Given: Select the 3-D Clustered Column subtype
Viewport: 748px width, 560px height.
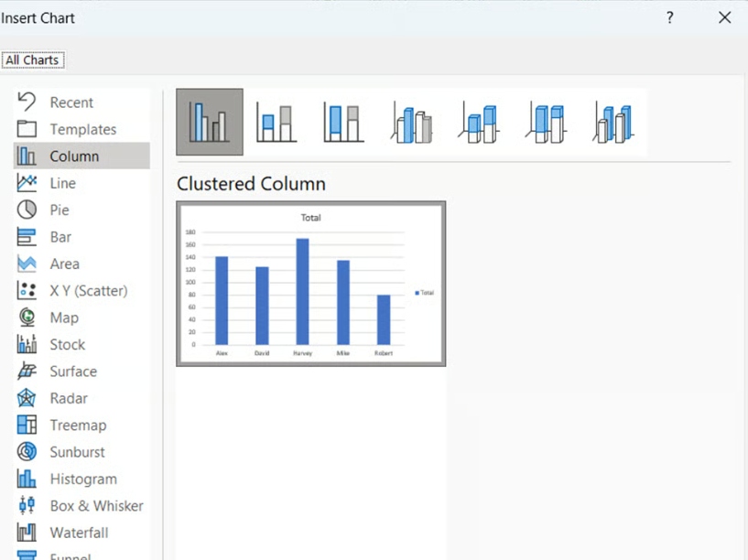Looking at the screenshot, I should tap(409, 122).
